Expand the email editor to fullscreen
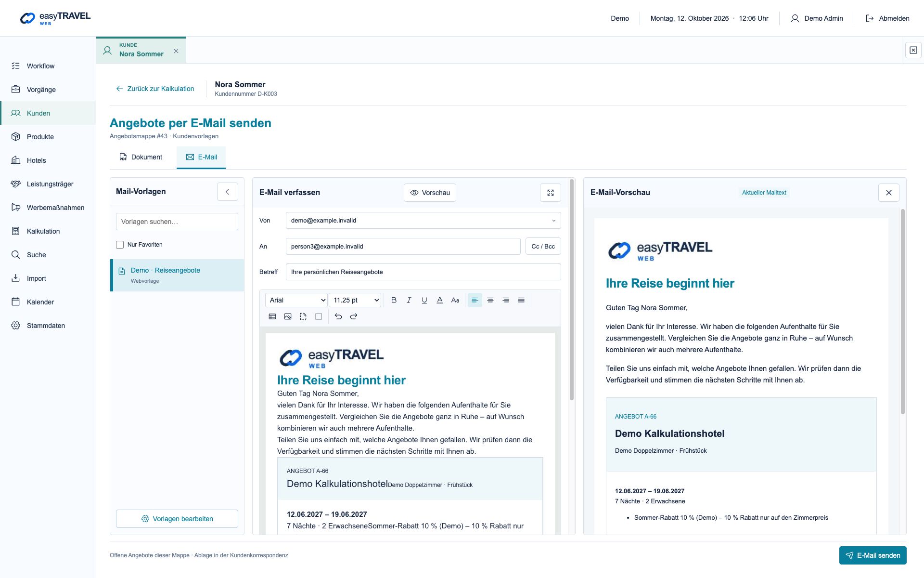The height and width of the screenshot is (578, 924). [x=551, y=193]
